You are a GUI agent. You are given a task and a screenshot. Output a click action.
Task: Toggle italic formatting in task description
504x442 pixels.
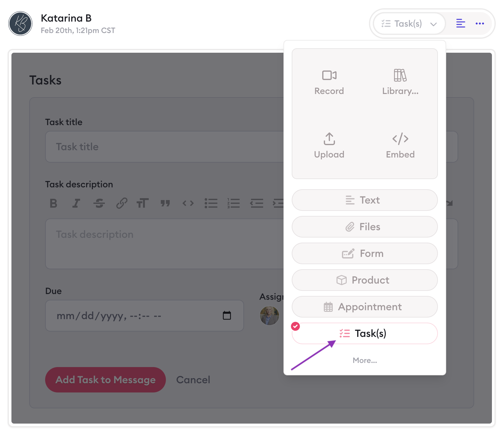pos(76,203)
